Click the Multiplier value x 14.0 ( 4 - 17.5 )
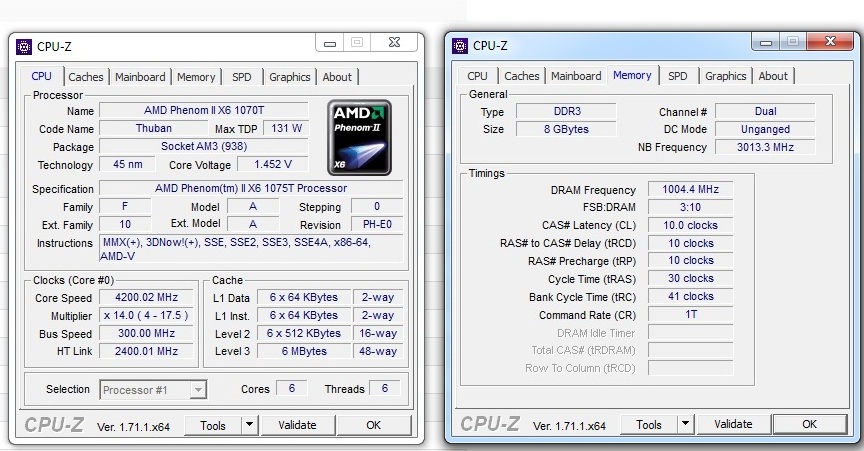 coord(147,315)
